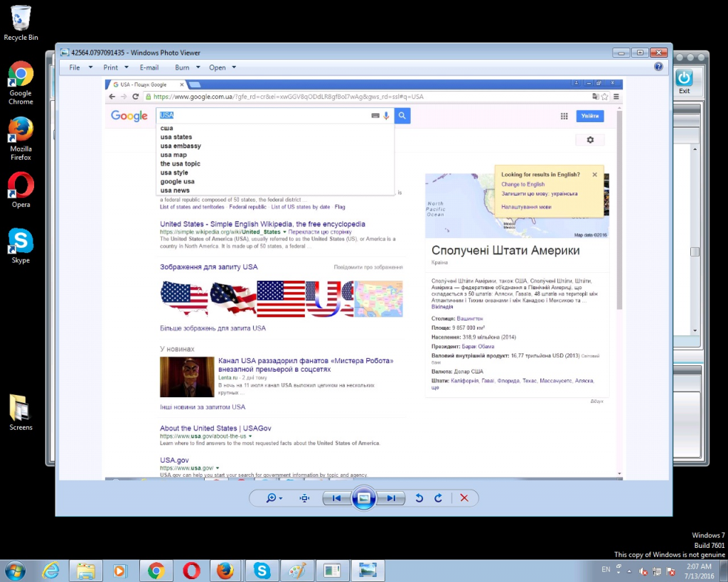Delete the current photo with red X
Screen dimensions: 728x582
(x=464, y=498)
